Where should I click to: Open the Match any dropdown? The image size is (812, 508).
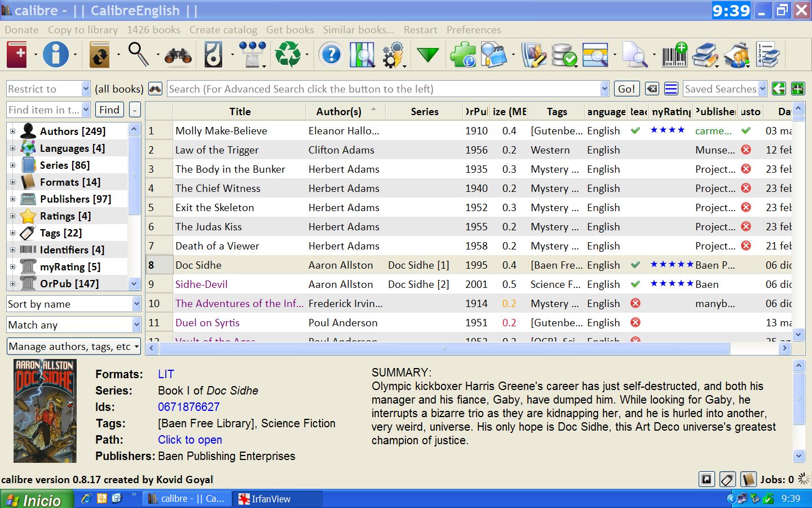[74, 325]
